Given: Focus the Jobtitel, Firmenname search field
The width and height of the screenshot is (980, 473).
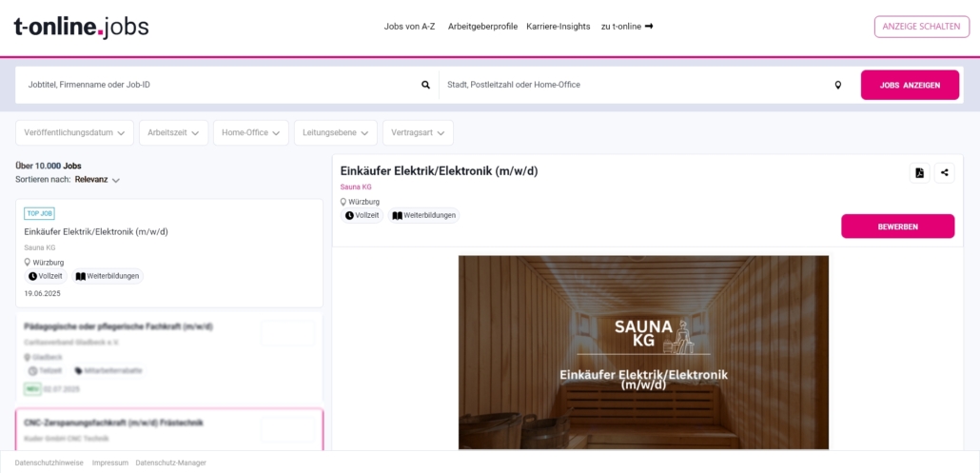Looking at the screenshot, I should pos(222,85).
